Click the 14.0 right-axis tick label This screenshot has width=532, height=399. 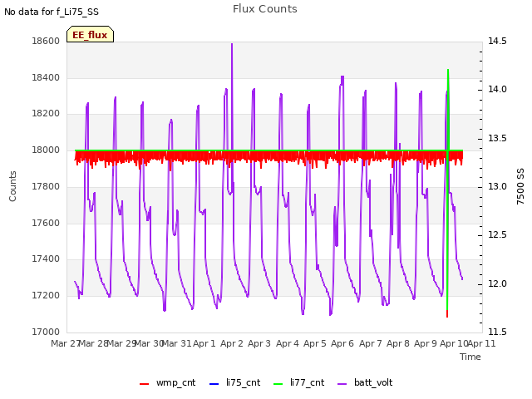tap(497, 89)
